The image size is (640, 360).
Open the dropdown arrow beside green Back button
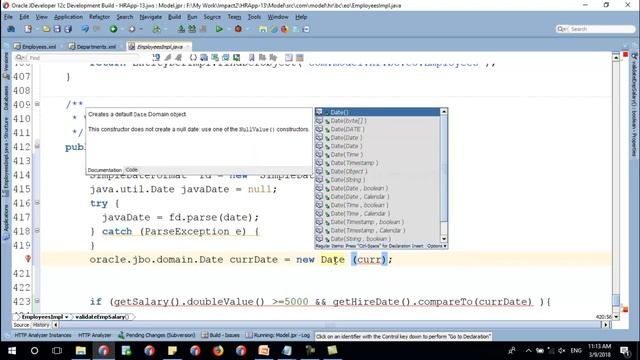pos(122,29)
